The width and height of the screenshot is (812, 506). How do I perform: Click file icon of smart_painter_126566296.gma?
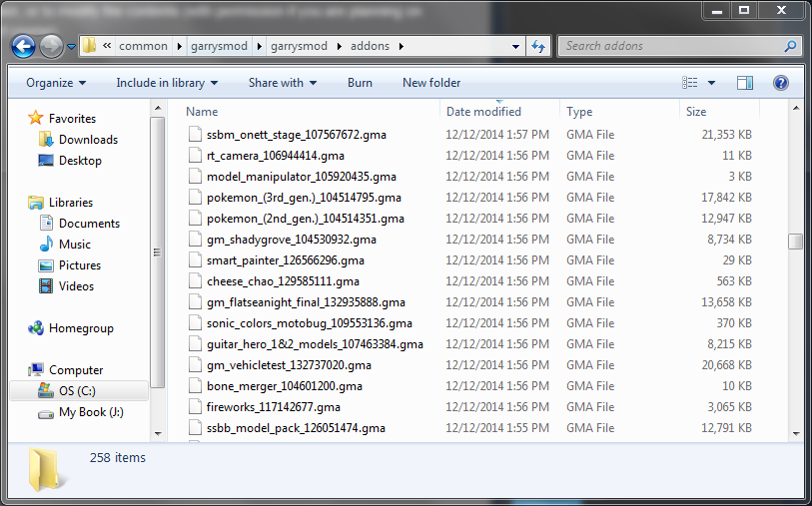coord(195,260)
